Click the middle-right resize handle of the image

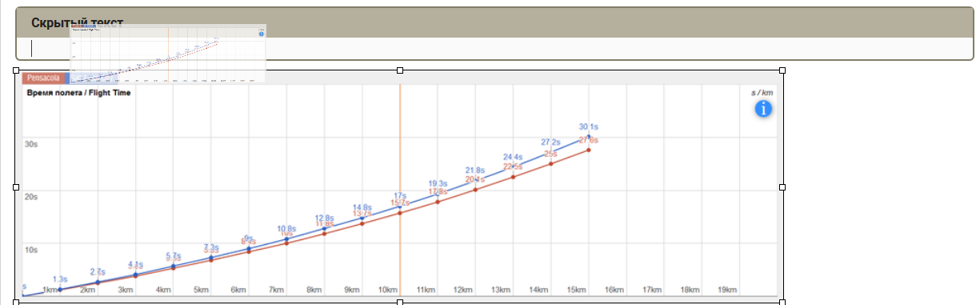tap(782, 187)
